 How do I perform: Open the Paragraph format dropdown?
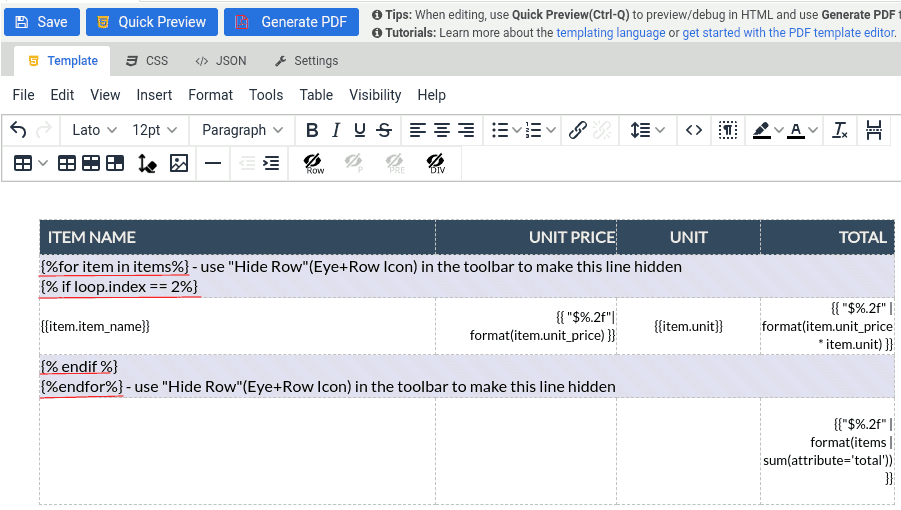click(x=242, y=130)
